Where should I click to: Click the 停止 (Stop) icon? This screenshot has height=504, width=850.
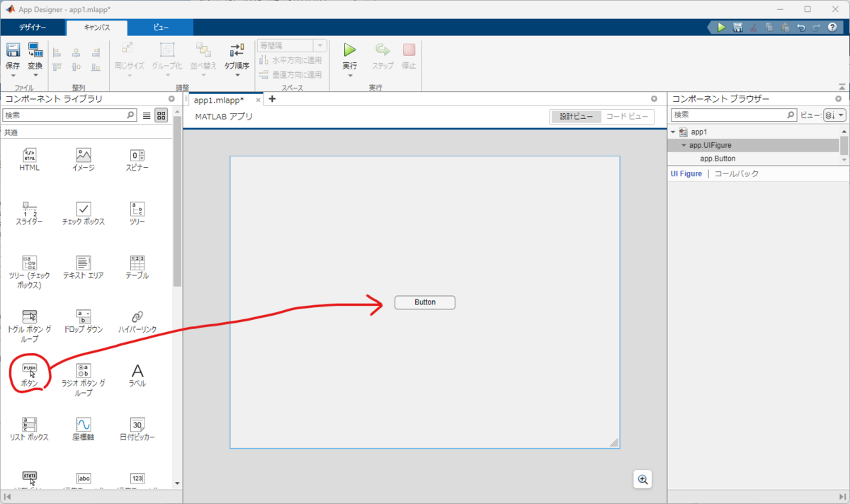pyautogui.click(x=409, y=50)
